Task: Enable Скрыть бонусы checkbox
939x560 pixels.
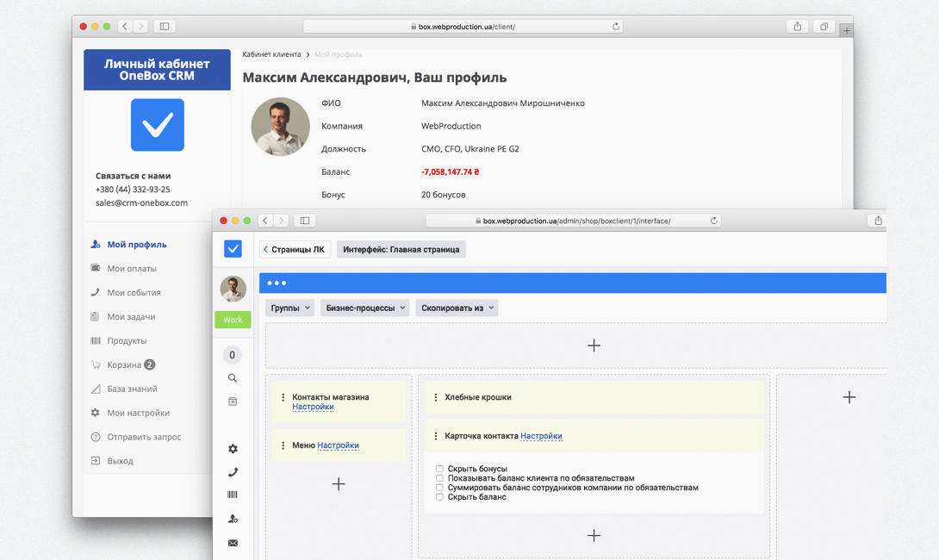Action: pyautogui.click(x=439, y=469)
